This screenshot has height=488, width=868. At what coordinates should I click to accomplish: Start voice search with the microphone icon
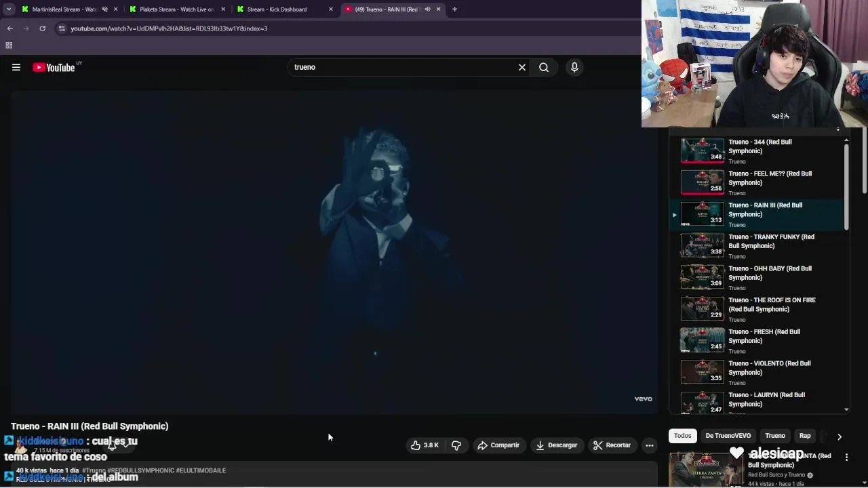tap(574, 67)
